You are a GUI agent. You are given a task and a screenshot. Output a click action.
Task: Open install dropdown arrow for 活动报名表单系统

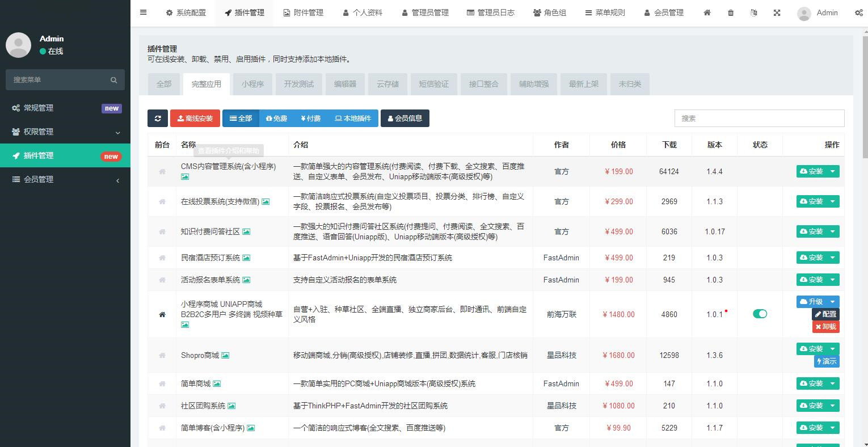coord(833,280)
